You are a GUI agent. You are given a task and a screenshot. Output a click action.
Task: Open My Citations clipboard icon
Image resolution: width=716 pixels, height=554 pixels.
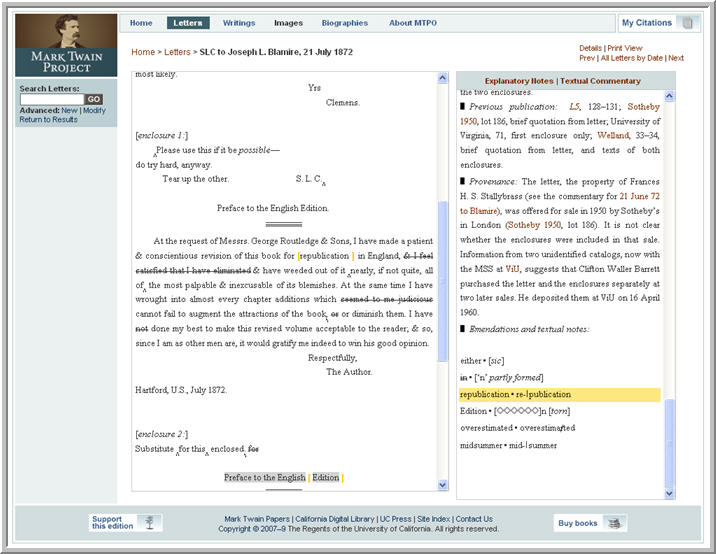point(687,23)
